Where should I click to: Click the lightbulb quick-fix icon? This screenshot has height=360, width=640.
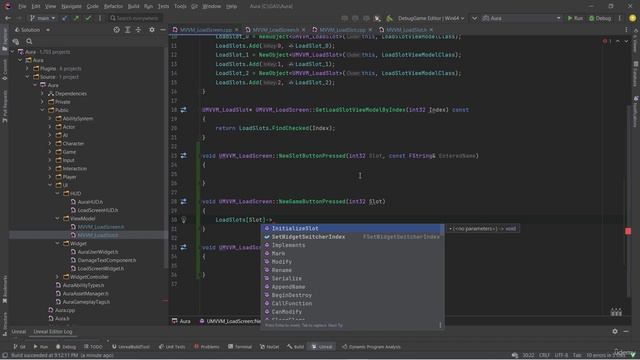(184, 220)
